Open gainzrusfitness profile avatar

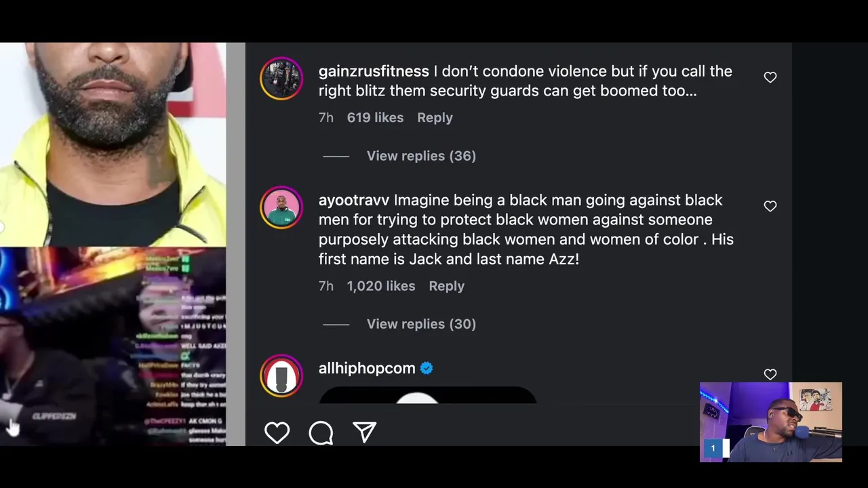281,79
